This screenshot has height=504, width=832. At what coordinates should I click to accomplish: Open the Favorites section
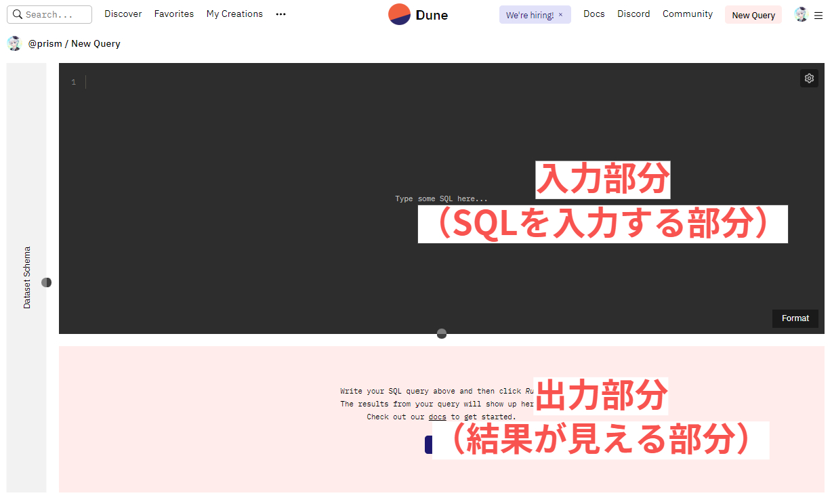(x=173, y=14)
